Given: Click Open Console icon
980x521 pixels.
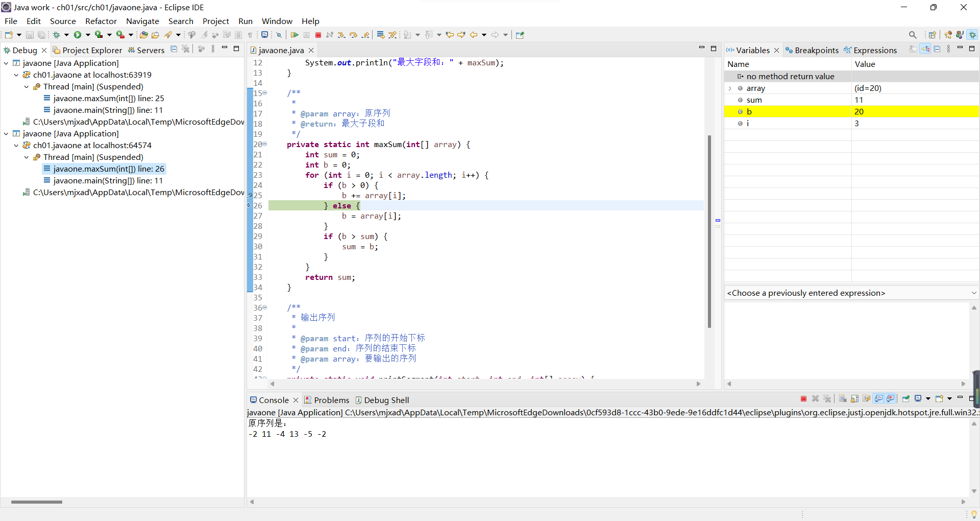Looking at the screenshot, I should [939, 399].
